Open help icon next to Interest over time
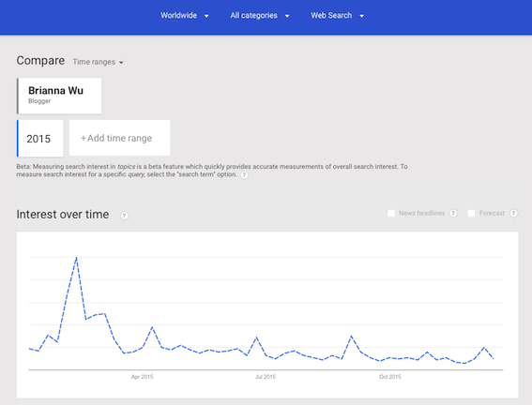 point(125,216)
